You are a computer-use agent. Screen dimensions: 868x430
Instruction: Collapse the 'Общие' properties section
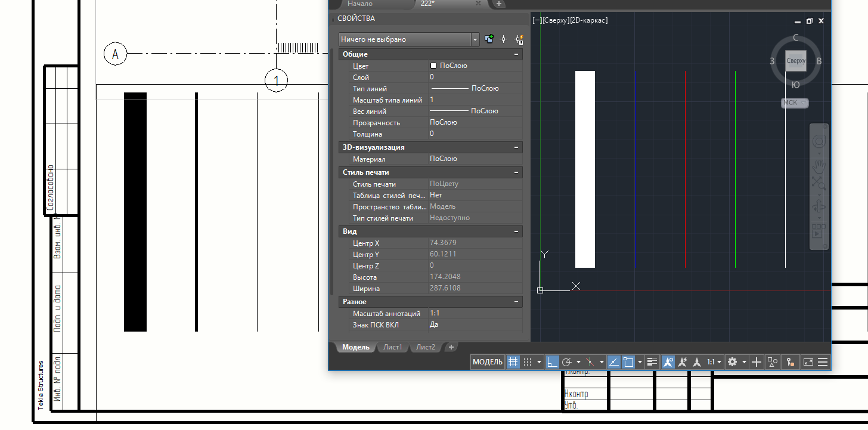[516, 54]
